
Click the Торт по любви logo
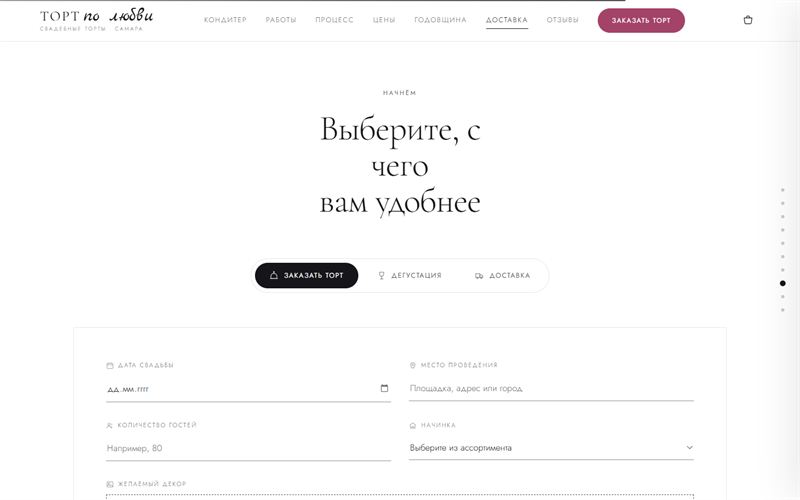point(96,19)
